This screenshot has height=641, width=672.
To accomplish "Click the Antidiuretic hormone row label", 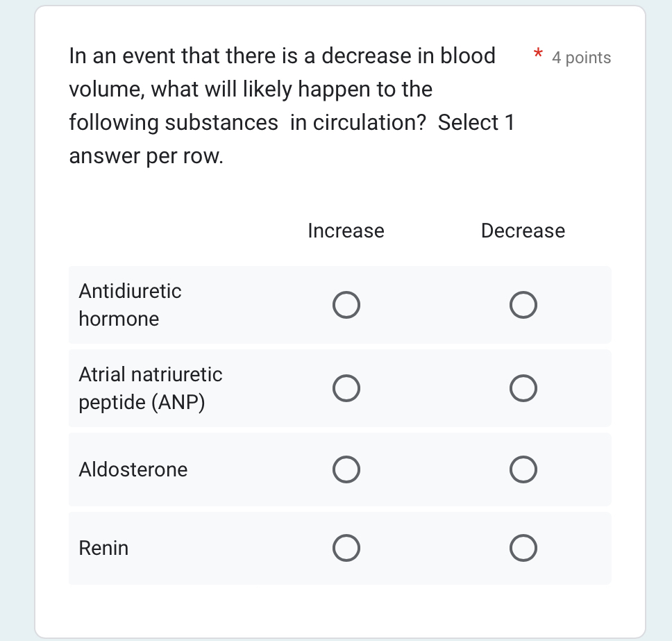I will 130,304.
